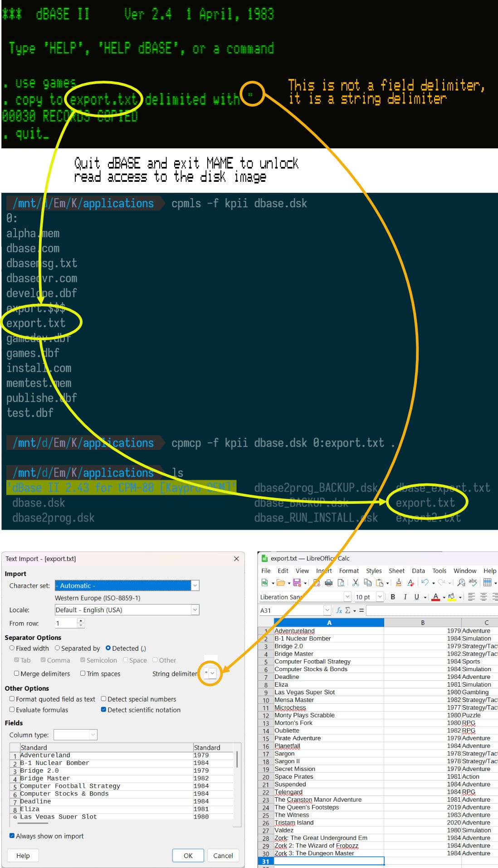
Task: Click the formula input line
Action: pyautogui.click(x=431, y=610)
